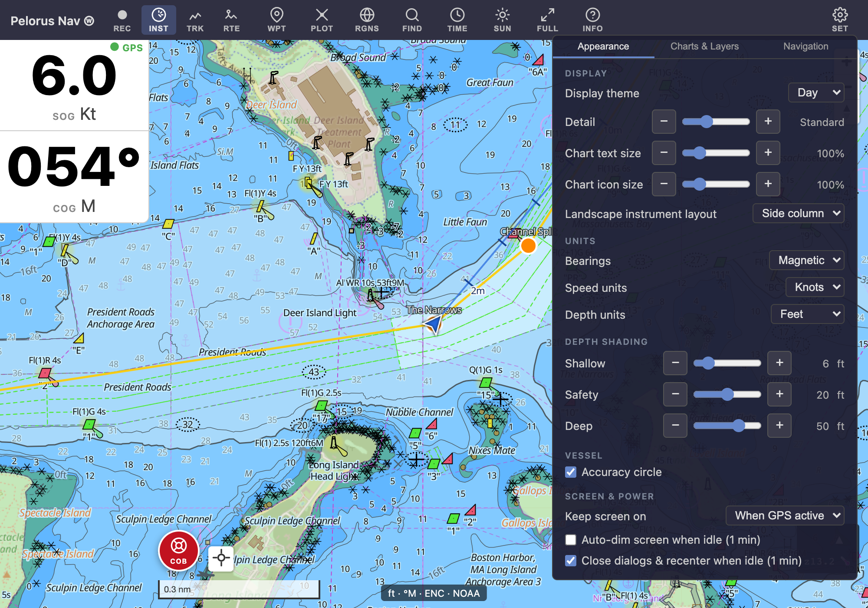Open the SUN information tool
This screenshot has width=868, height=608.
[502, 20]
